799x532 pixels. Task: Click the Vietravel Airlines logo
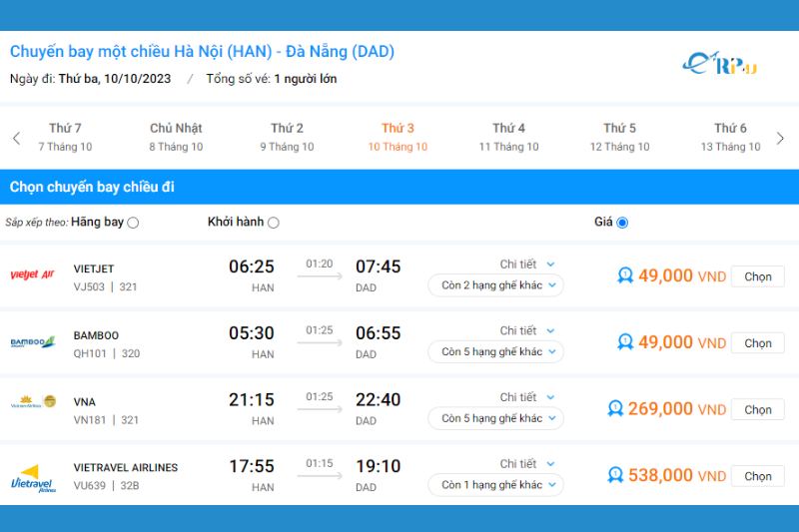coord(33,478)
